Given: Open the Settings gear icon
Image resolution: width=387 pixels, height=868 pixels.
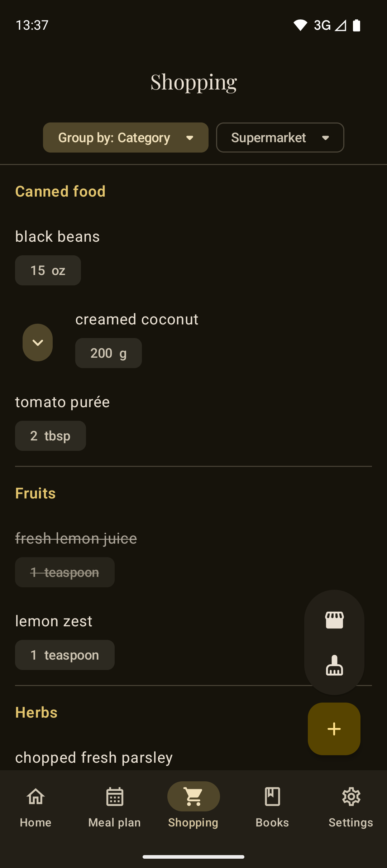Looking at the screenshot, I should [351, 797].
